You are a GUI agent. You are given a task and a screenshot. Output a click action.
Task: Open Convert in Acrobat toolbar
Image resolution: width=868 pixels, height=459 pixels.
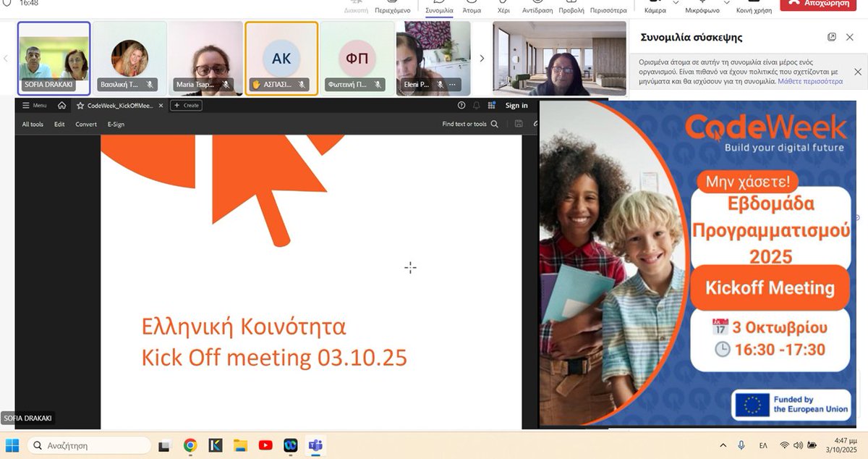pyautogui.click(x=86, y=124)
